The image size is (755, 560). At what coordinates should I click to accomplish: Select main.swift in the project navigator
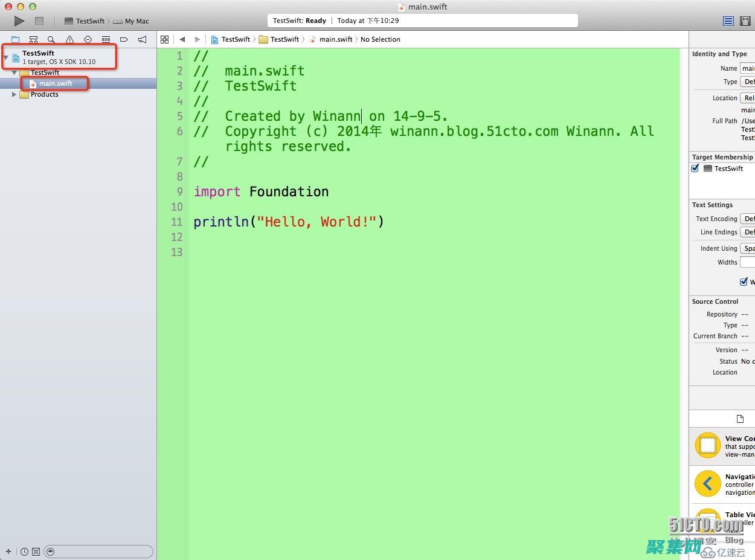coord(56,83)
